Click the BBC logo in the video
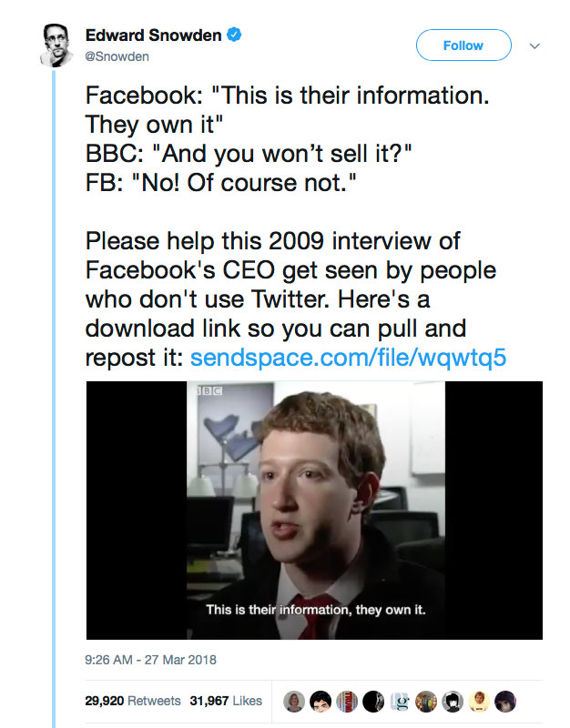570x728 pixels. coord(209,391)
